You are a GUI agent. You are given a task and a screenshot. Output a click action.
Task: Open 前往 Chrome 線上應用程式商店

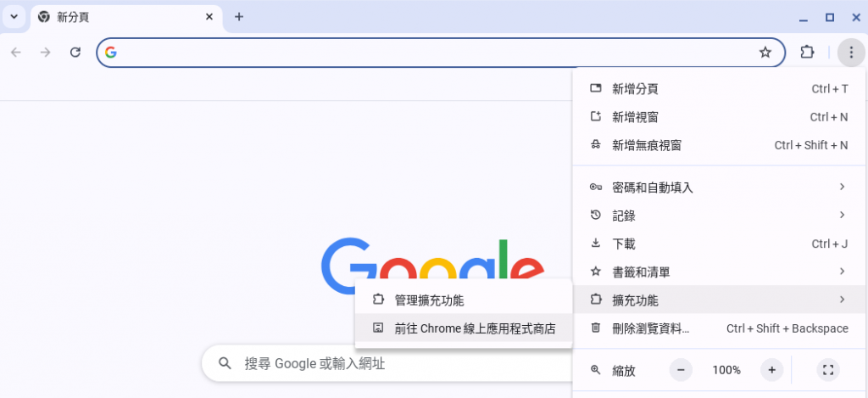464,328
